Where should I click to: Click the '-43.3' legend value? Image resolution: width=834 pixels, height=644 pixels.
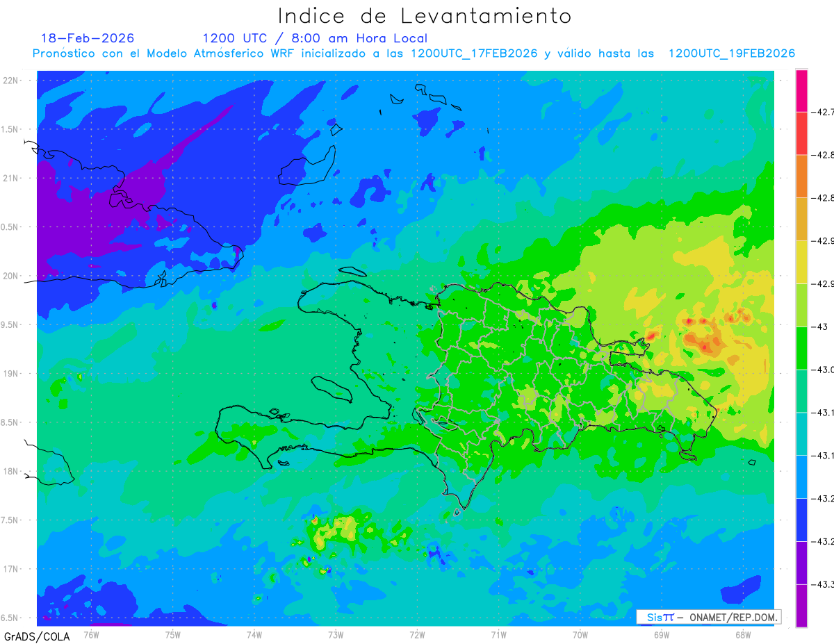click(824, 584)
